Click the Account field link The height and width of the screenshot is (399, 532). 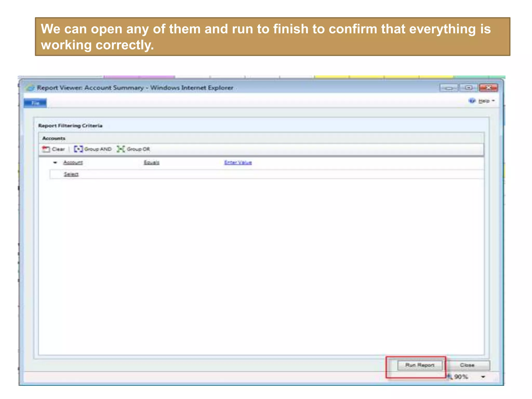pyautogui.click(x=73, y=163)
